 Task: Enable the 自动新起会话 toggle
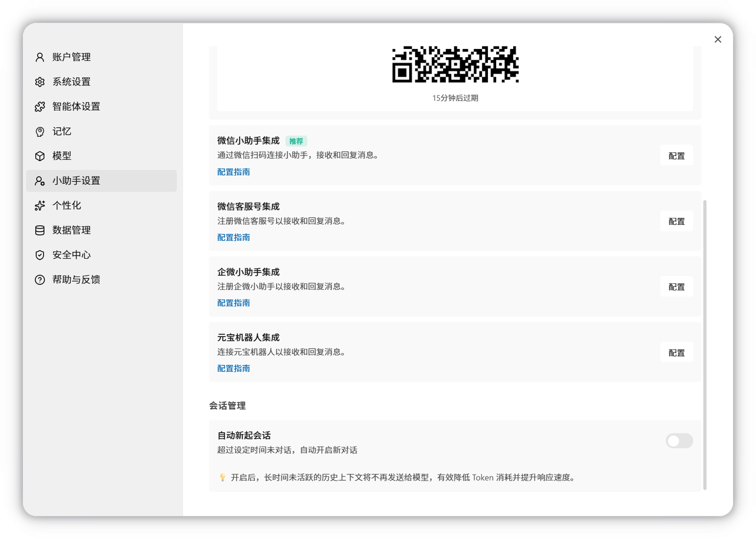(679, 441)
